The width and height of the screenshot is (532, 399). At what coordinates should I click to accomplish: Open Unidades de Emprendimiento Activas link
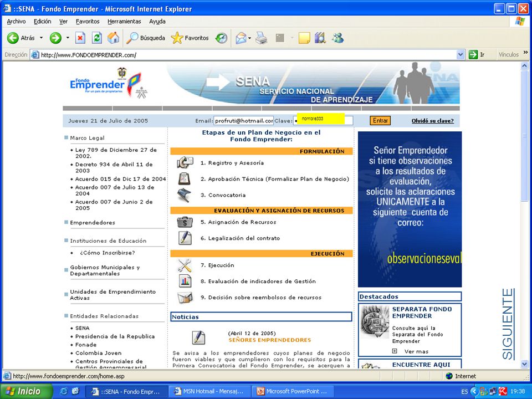(x=112, y=294)
